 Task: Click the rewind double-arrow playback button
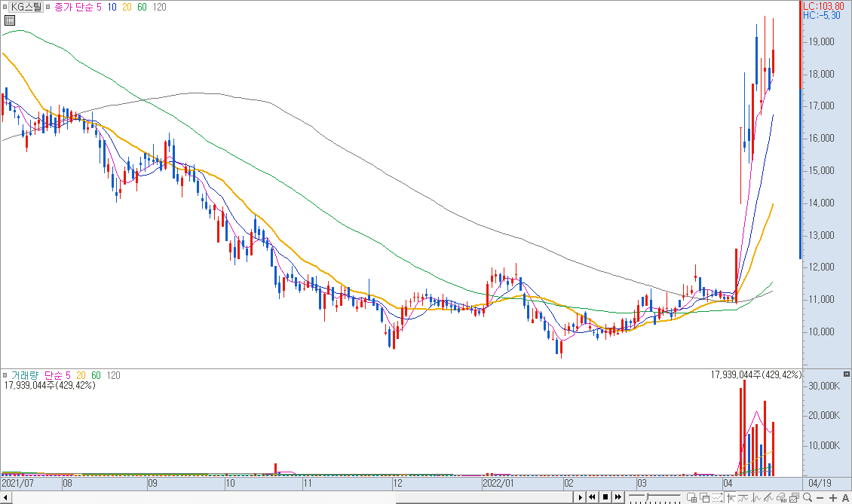point(593,497)
